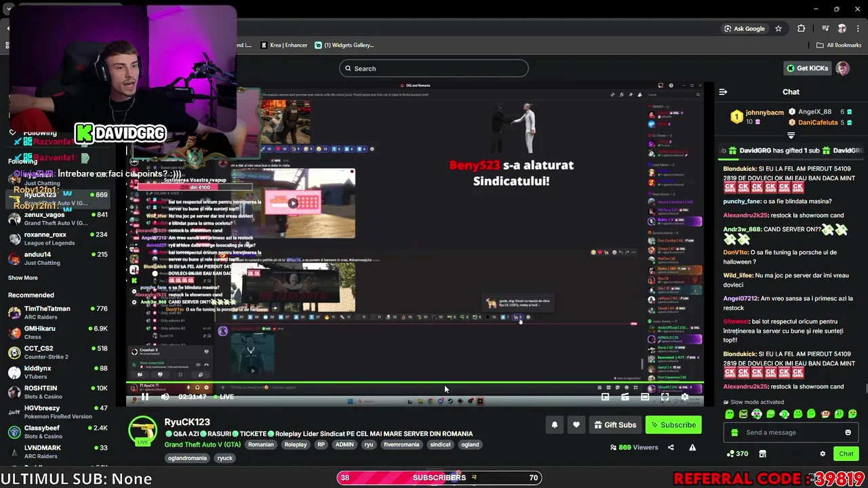868x488 pixels.
Task: Pause the live stream video
Action: [x=144, y=397]
